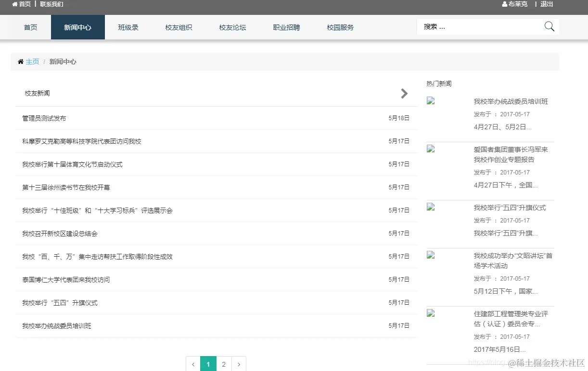
Task: Click the 主页 breadcrumb link
Action: point(32,62)
